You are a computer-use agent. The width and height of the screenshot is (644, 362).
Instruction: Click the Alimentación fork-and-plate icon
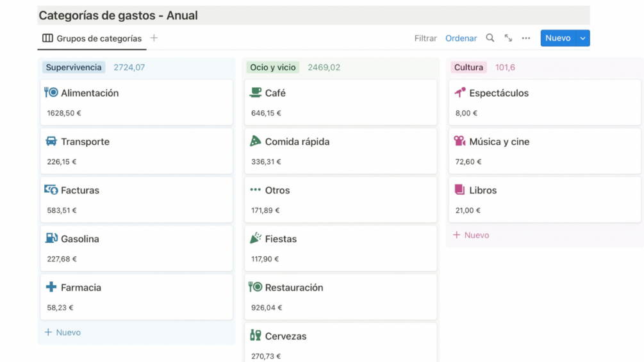tap(51, 93)
